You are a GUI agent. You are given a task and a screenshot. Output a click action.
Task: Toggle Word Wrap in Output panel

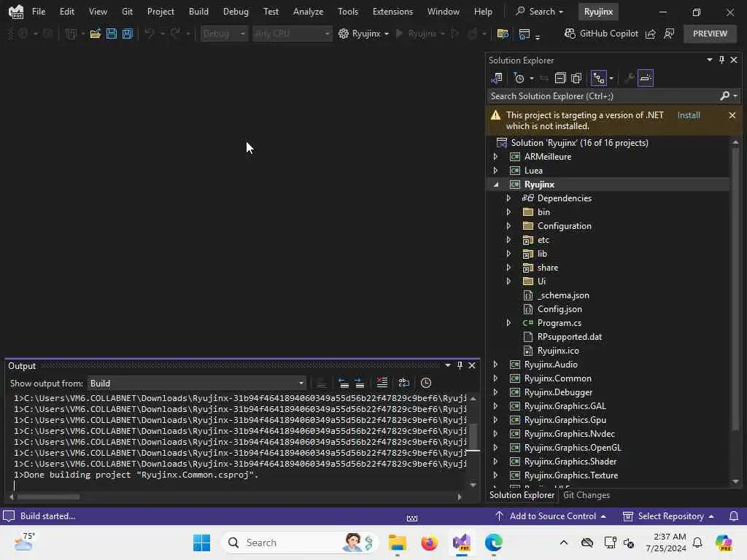pos(404,383)
